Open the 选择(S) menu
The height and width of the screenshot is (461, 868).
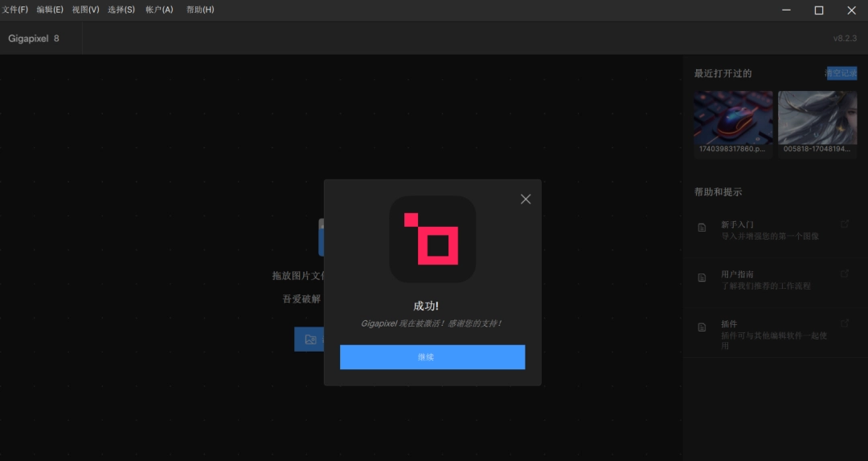click(x=121, y=10)
